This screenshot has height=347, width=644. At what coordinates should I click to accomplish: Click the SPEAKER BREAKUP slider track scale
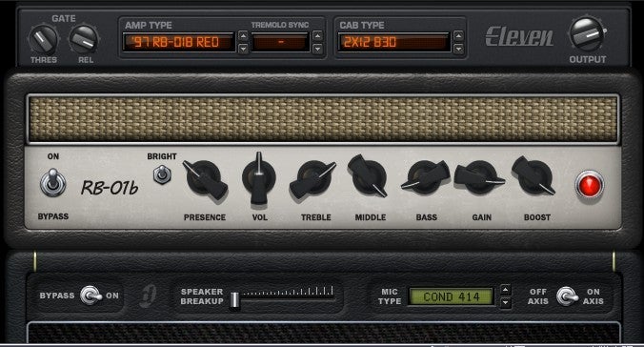[288, 292]
